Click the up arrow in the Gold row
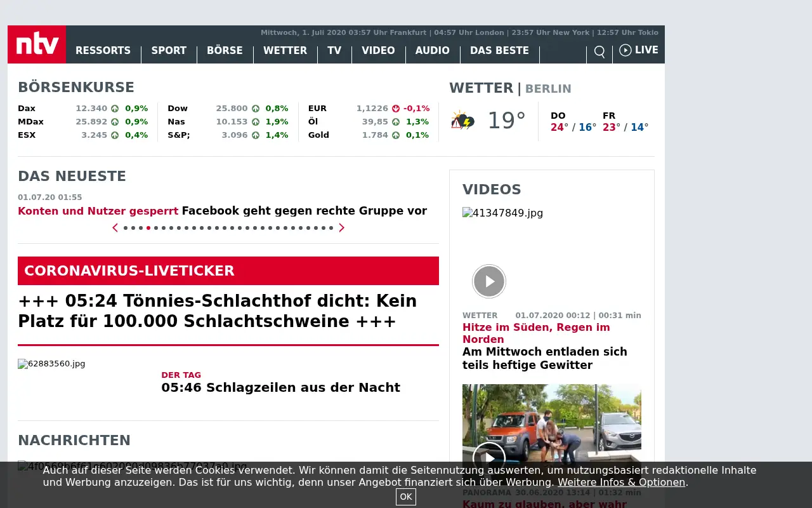 396,135
